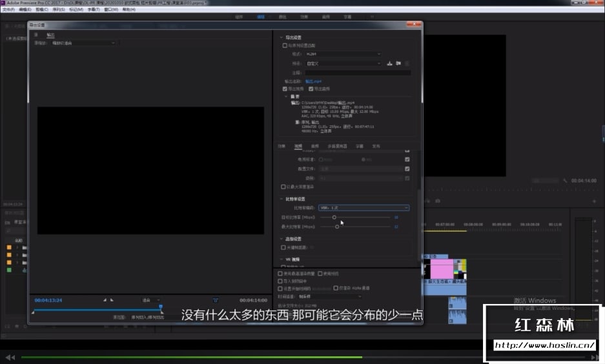Click the 注释 comment input field
The width and height of the screenshot is (605, 364).
click(x=358, y=72)
